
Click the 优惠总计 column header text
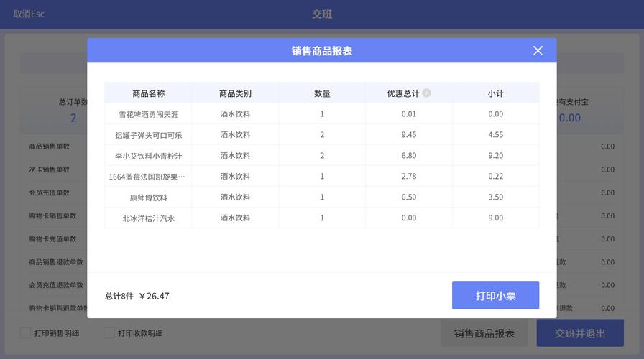pyautogui.click(x=403, y=93)
